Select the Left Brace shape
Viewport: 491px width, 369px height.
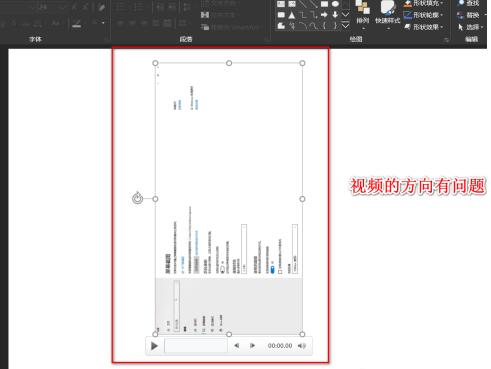pyautogui.click(x=324, y=26)
